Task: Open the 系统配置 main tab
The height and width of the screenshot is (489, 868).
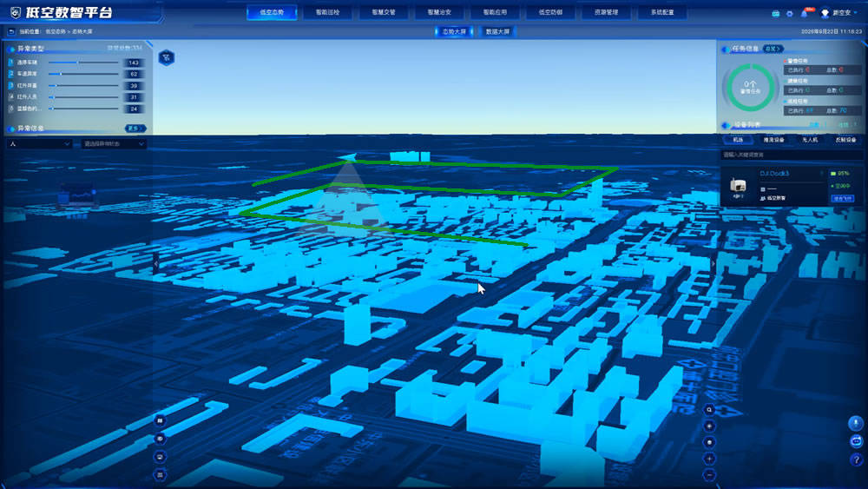Action: (x=662, y=12)
